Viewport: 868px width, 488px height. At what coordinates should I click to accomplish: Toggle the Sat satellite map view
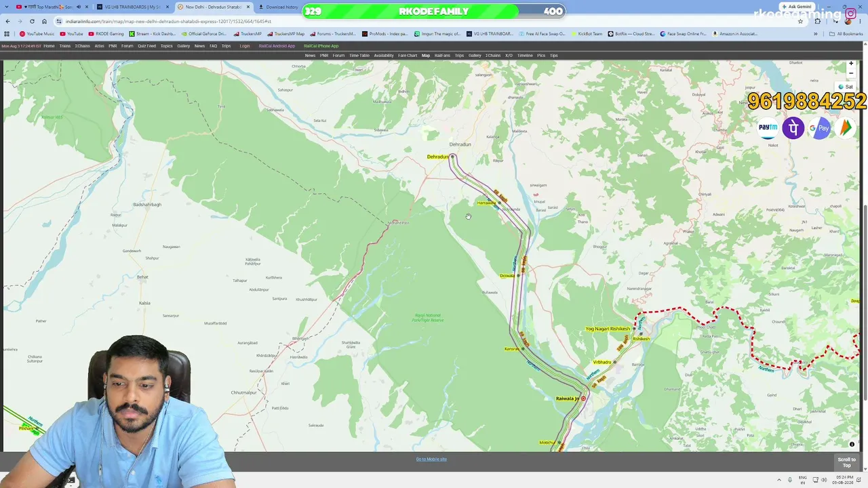pyautogui.click(x=846, y=87)
